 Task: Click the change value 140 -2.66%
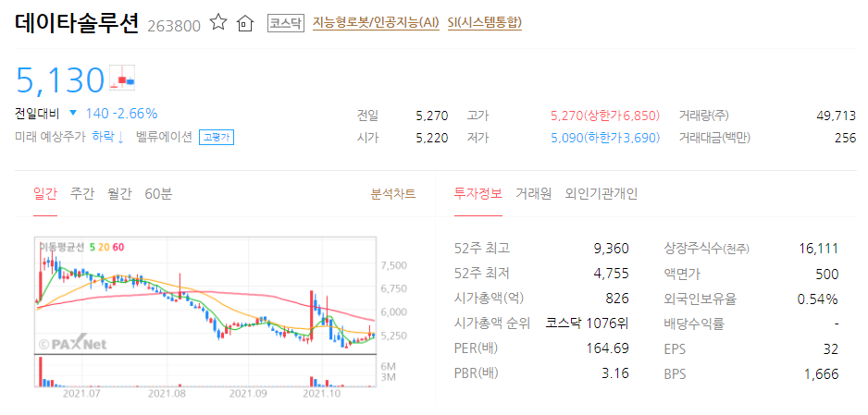pos(121,114)
